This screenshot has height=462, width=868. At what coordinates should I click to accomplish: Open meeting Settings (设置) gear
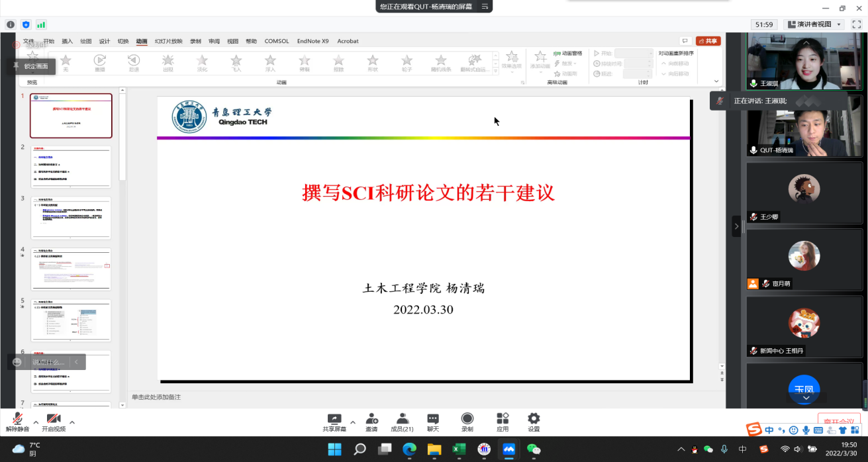(x=534, y=422)
